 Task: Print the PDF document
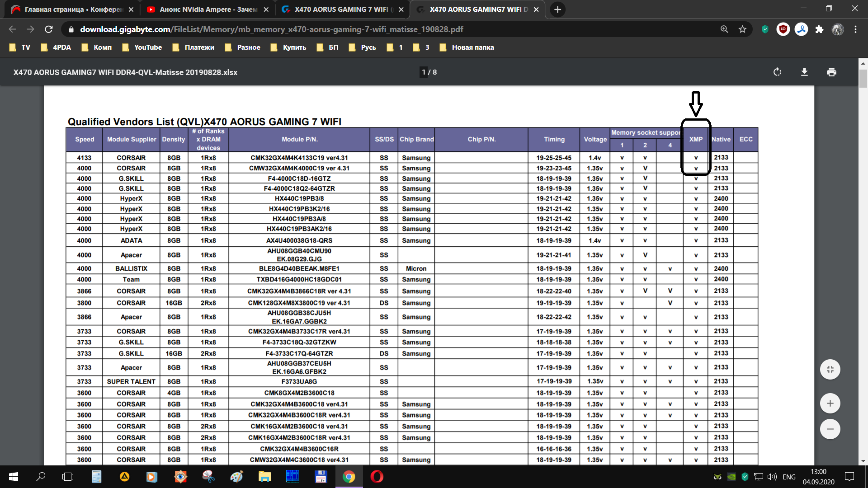[x=831, y=72]
